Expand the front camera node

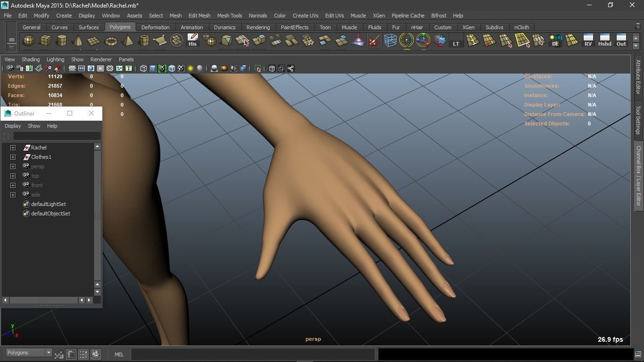[13, 185]
